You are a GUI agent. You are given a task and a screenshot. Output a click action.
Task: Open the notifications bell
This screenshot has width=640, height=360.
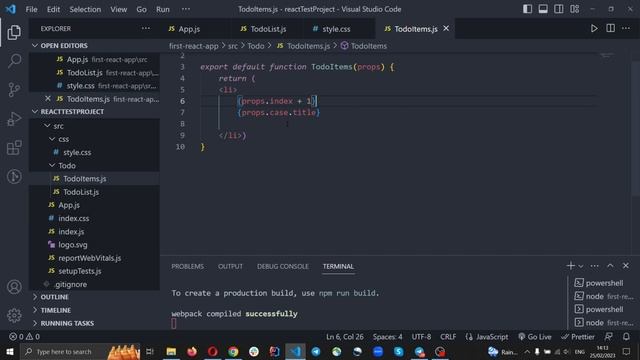point(626,337)
